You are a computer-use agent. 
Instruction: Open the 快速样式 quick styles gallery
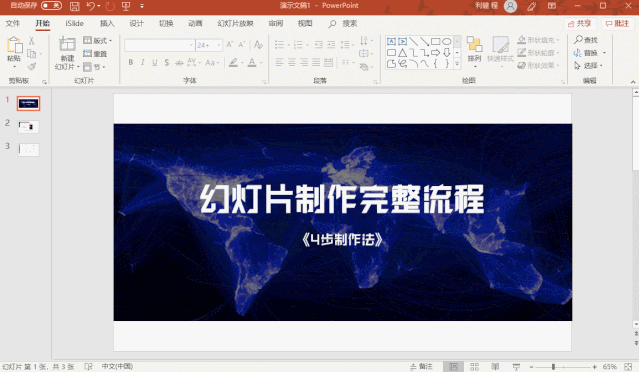click(x=500, y=51)
